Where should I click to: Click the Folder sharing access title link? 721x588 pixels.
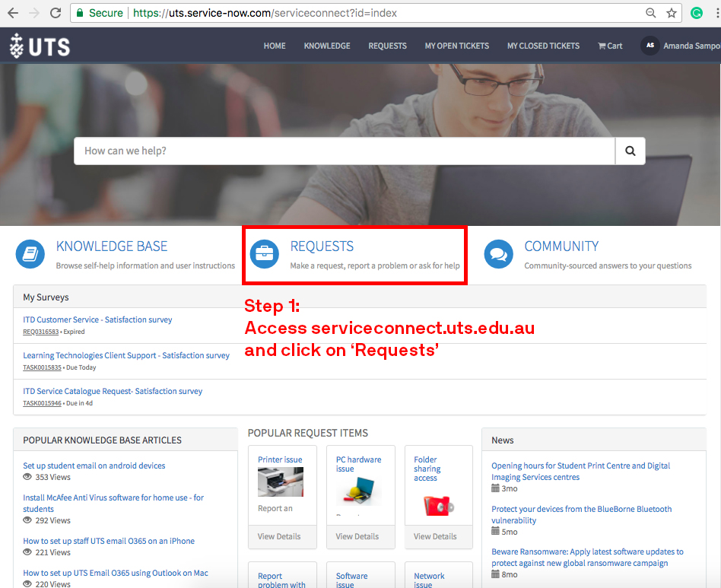427,469
